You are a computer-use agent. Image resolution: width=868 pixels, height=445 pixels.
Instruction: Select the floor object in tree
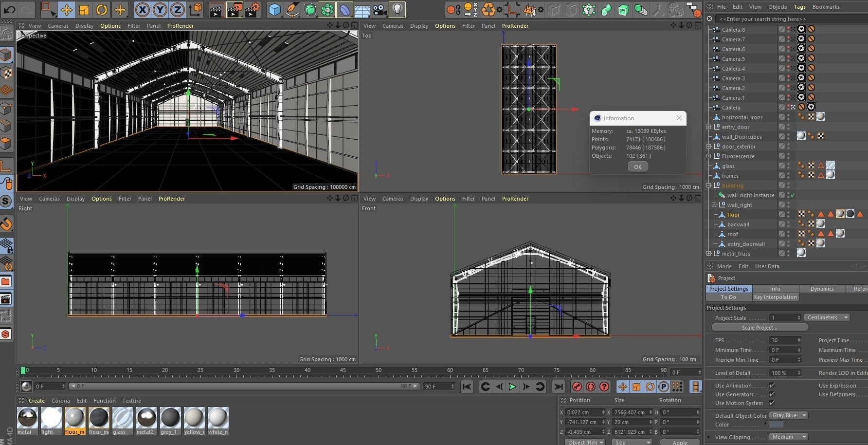coord(733,215)
